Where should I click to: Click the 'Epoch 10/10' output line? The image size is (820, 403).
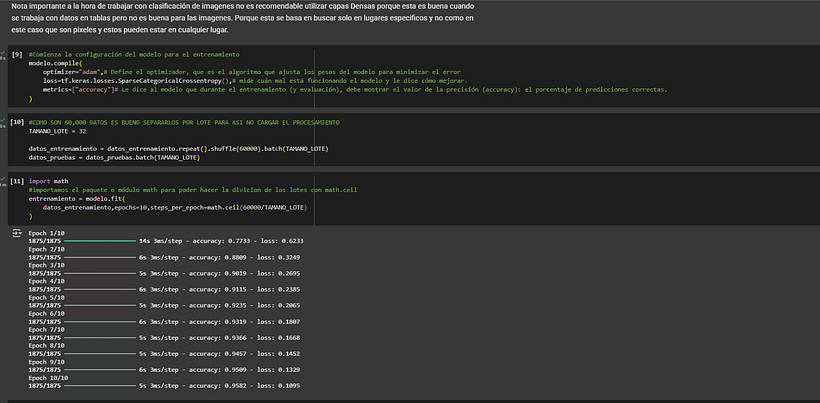tap(48, 377)
